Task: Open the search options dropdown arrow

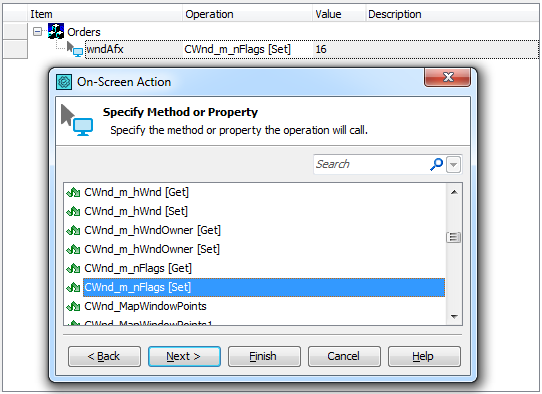Action: [x=454, y=165]
